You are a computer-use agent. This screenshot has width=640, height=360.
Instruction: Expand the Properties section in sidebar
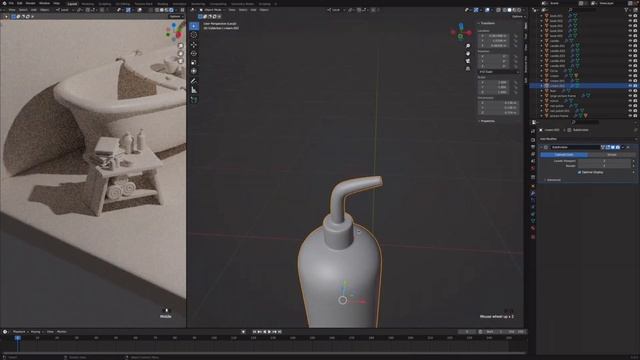(x=487, y=121)
